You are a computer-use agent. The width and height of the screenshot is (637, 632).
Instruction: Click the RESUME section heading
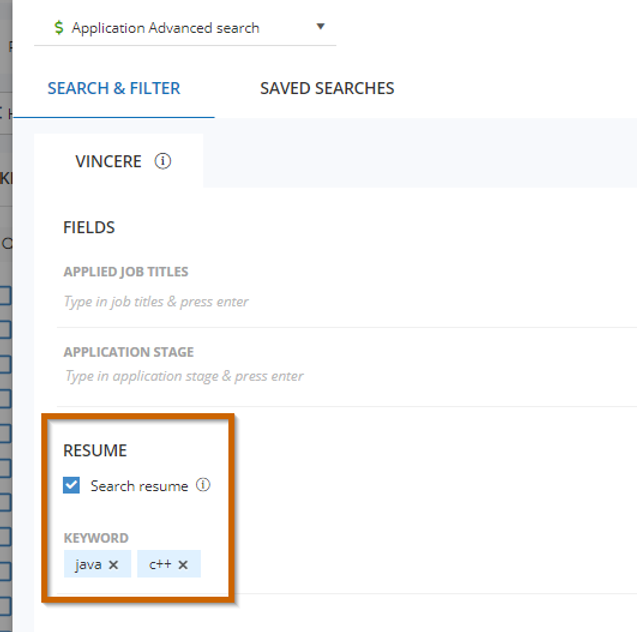(x=95, y=450)
